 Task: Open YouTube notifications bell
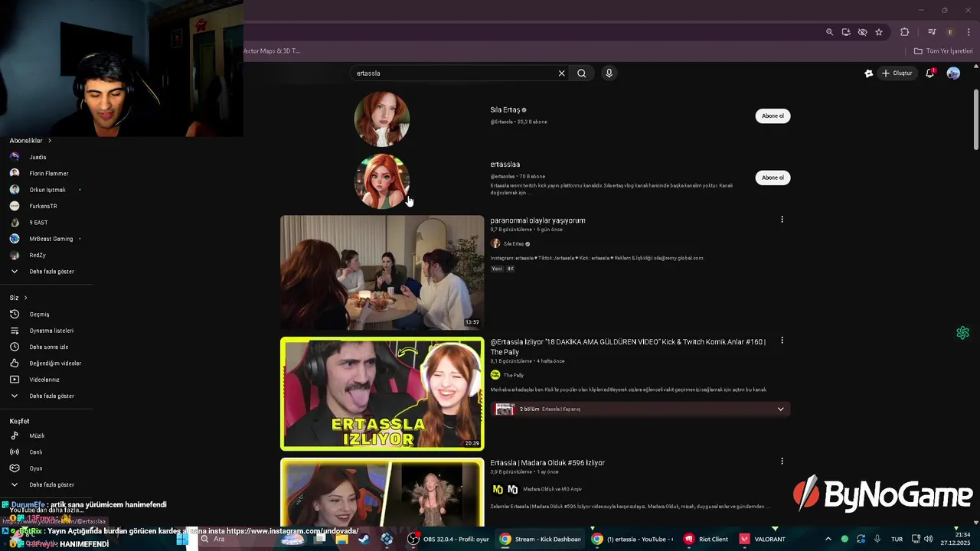(x=930, y=73)
